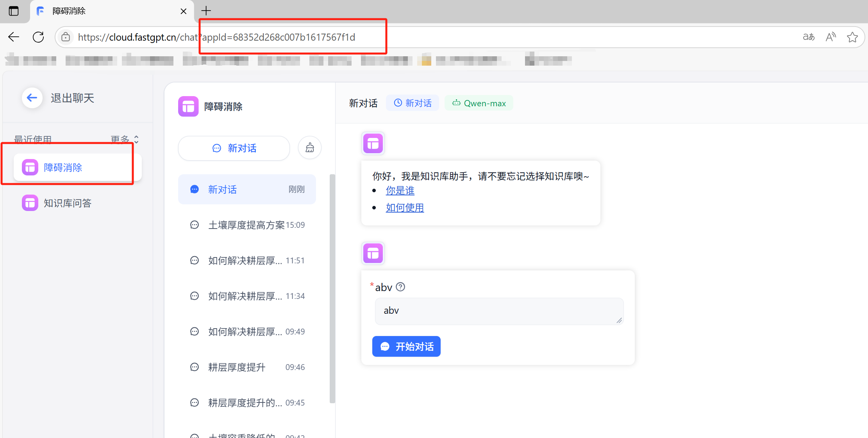
Task: Click inside the abv text field
Action: [x=498, y=311]
